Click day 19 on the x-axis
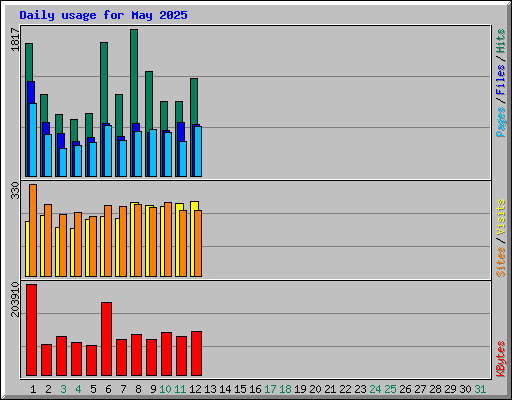512x400 pixels. 300,389
